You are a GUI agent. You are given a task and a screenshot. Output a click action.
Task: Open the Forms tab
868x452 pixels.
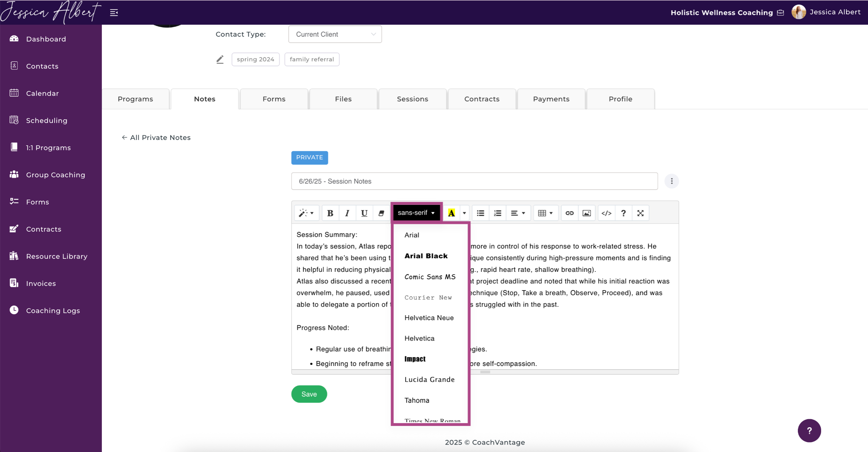pos(274,99)
